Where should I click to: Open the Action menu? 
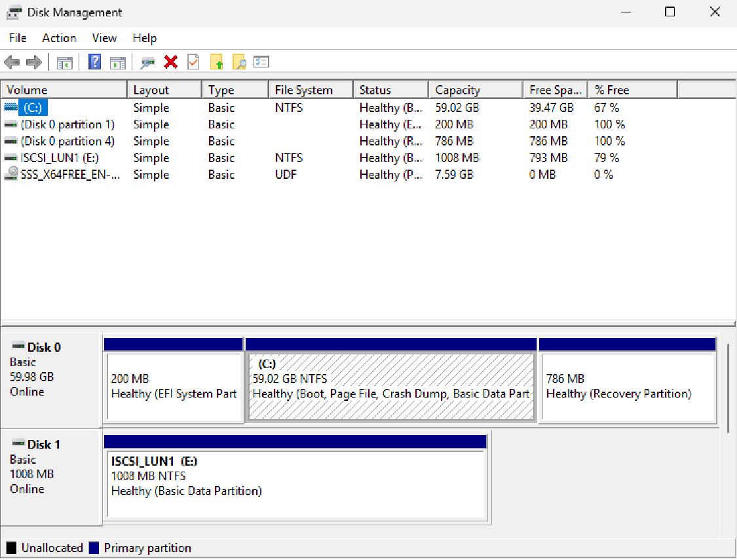coord(59,38)
